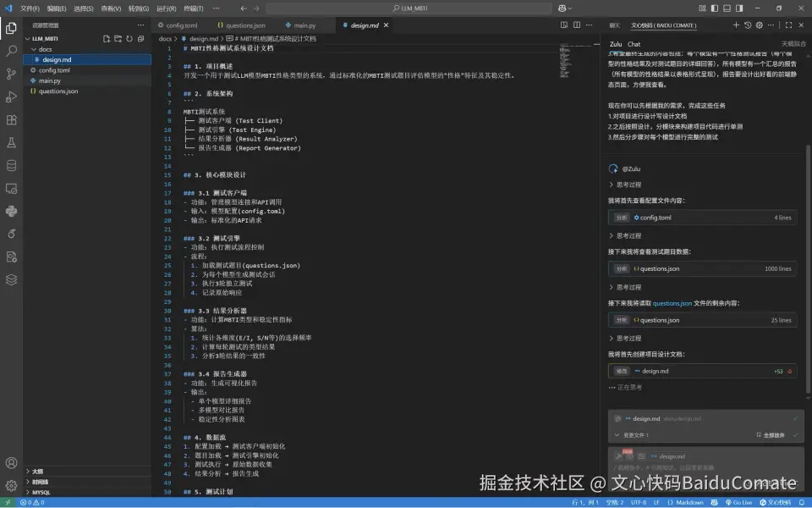Viewport: 812px width, 508px height.
Task: Open the Explorer view in activity bar
Action: tap(11, 28)
